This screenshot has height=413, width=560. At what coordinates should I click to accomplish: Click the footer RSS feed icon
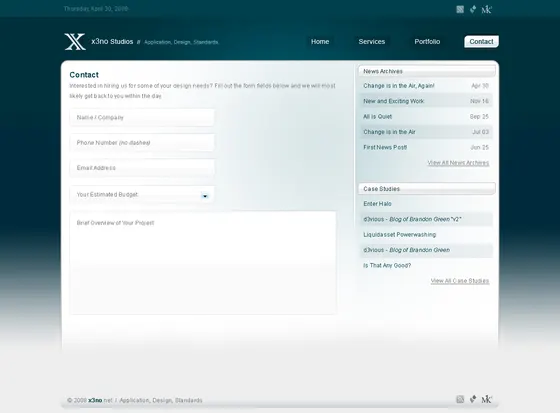tap(460, 399)
